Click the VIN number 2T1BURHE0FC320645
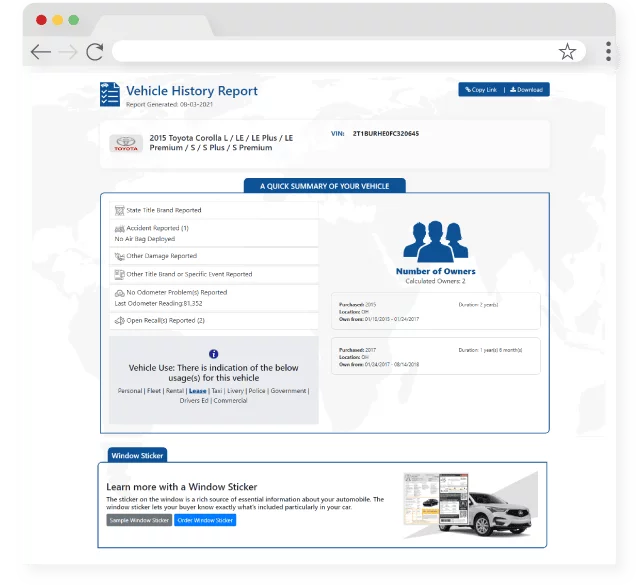The width and height of the screenshot is (637, 587). pos(386,134)
